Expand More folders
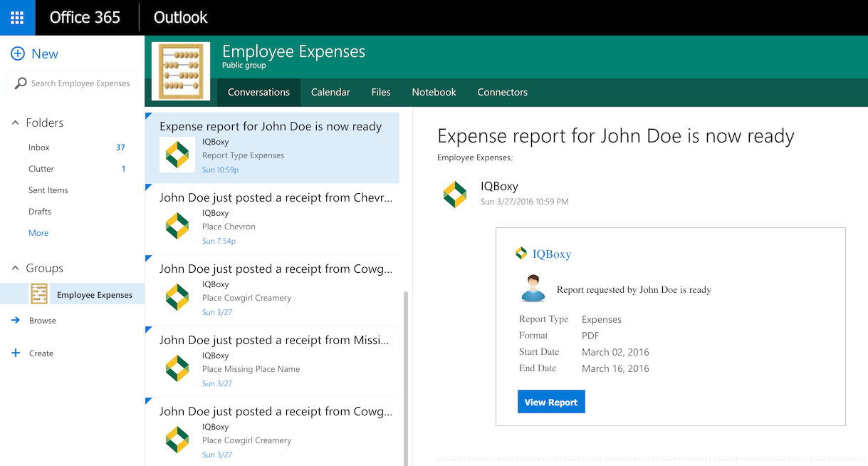The image size is (868, 466). (x=38, y=233)
